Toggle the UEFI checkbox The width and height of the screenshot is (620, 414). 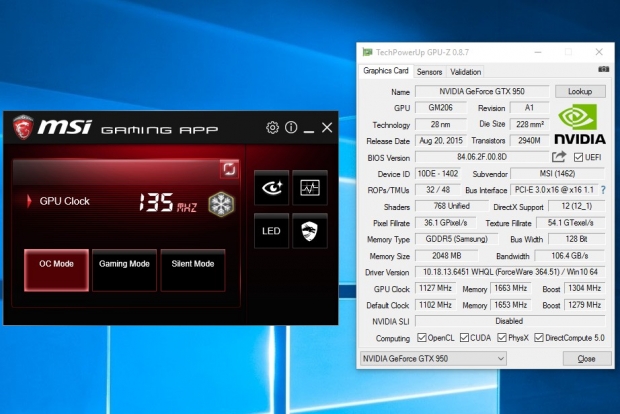[x=578, y=157]
